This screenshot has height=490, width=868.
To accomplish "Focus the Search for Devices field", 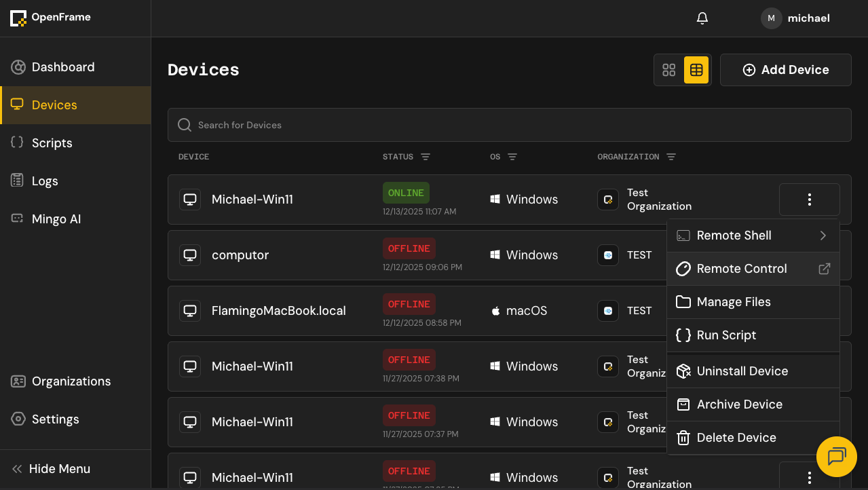I will [510, 125].
